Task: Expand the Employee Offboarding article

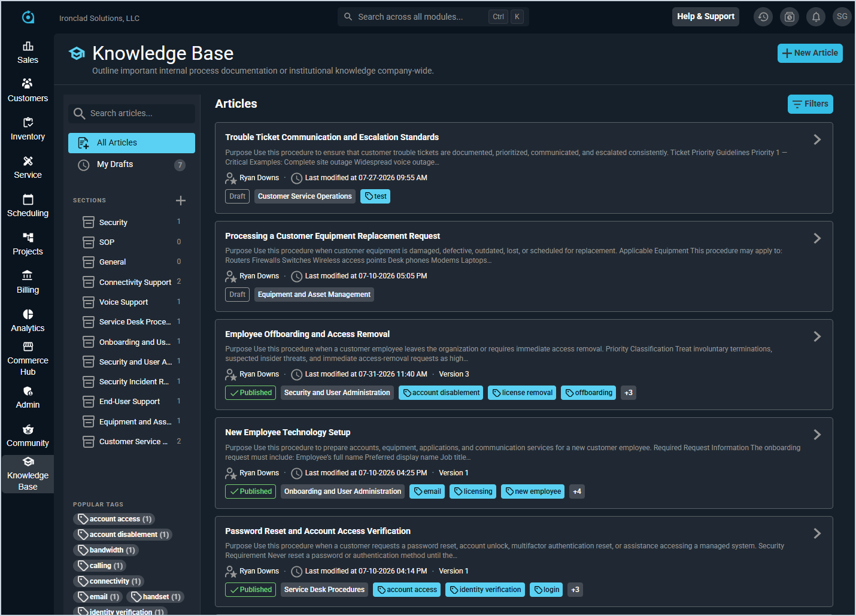Action: pos(817,336)
